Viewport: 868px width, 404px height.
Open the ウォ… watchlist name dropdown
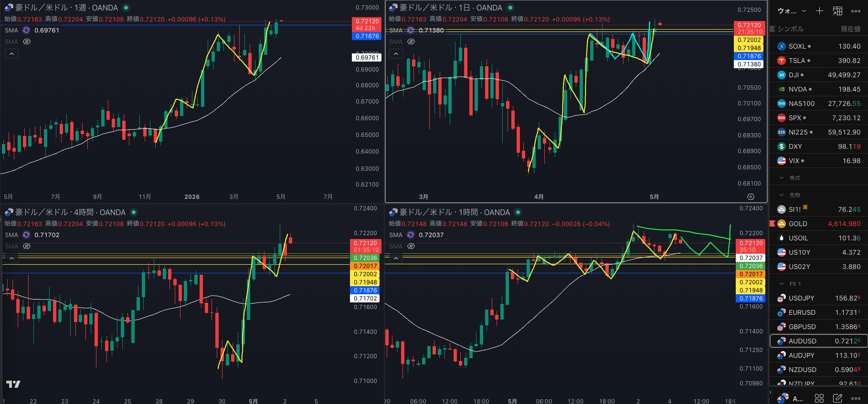point(792,10)
